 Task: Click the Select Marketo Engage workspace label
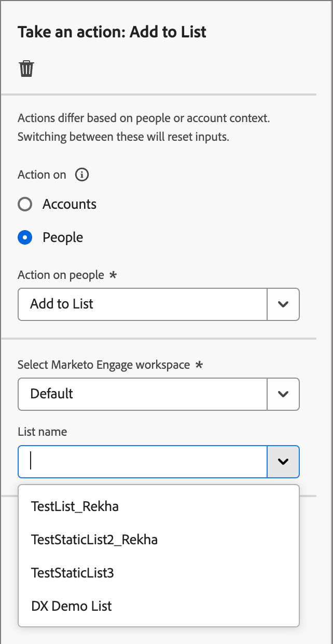pos(104,365)
